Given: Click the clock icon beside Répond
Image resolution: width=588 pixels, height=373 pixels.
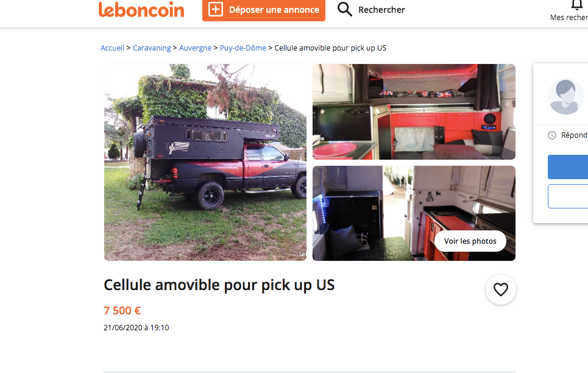Looking at the screenshot, I should 552,135.
